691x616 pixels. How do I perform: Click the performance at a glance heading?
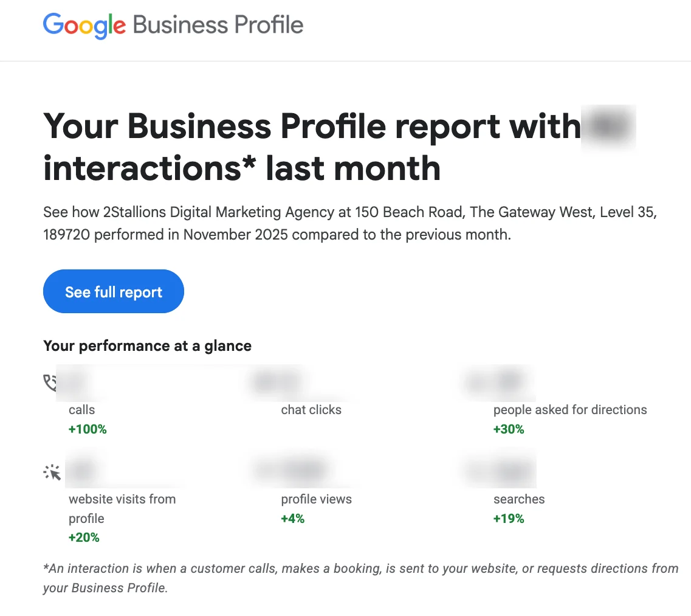click(x=147, y=345)
